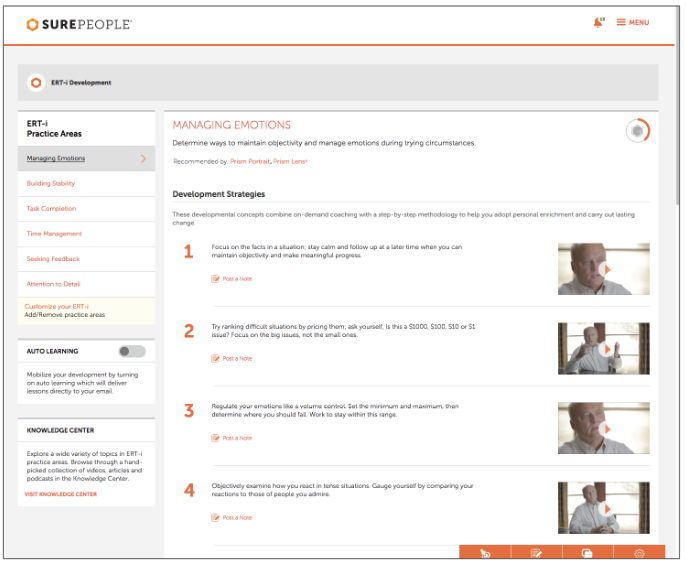Click the ERT-i Development title text
686x566 pixels.
click(81, 83)
